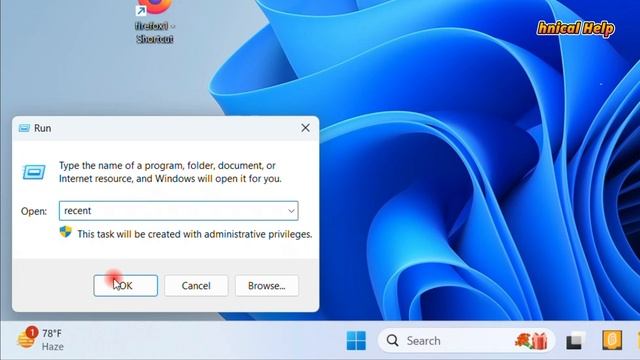The height and width of the screenshot is (360, 640).
Task: Launch the orange taskbar app icon
Action: [612, 340]
